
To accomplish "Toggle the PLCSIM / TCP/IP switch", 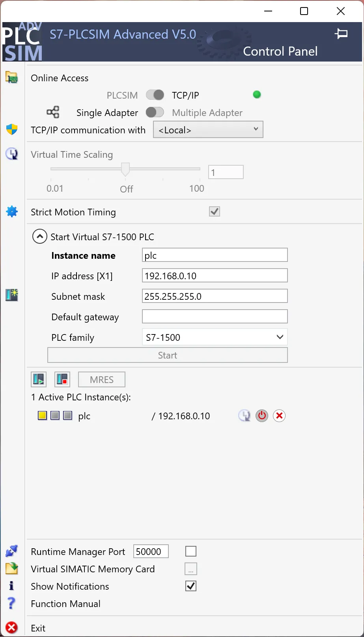I will click(155, 95).
